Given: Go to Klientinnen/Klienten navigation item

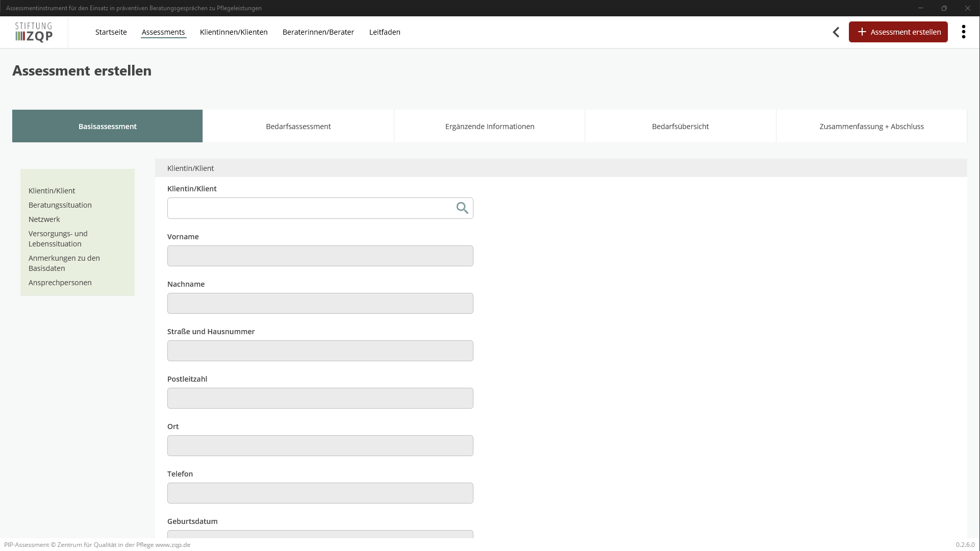Looking at the screenshot, I should coord(234,32).
